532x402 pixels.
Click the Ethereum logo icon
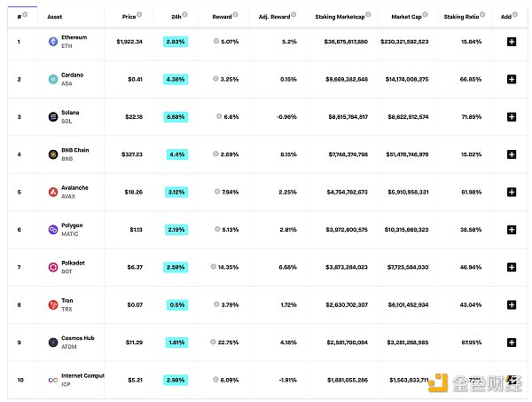coord(53,42)
